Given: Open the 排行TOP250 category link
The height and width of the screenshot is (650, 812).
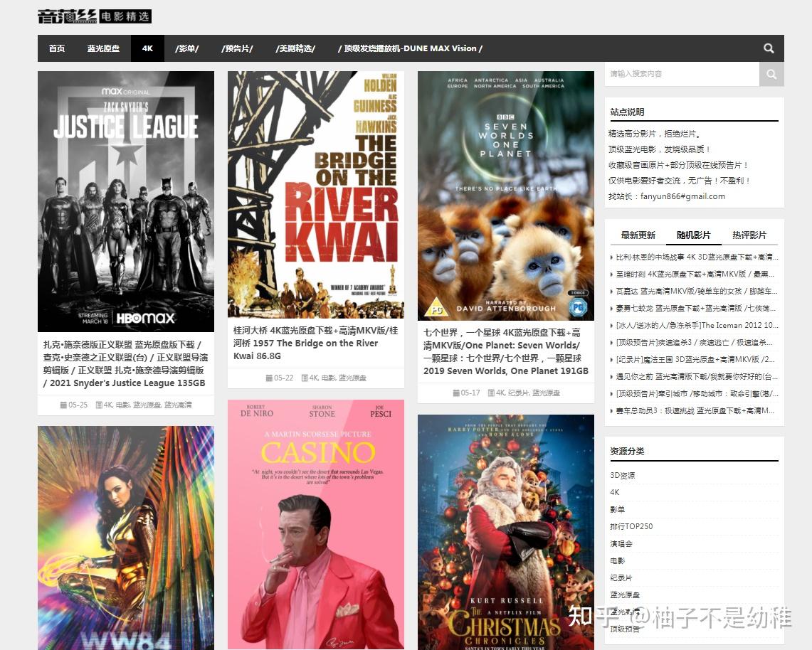Looking at the screenshot, I should [x=631, y=526].
